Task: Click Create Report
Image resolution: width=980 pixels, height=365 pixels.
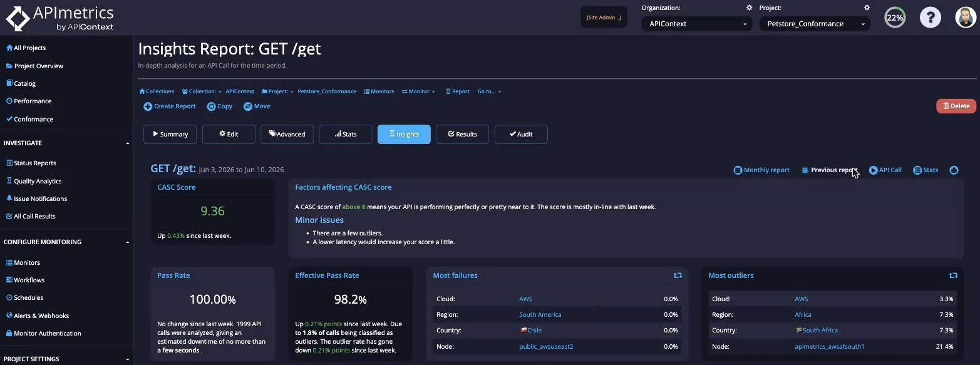Action: (170, 106)
